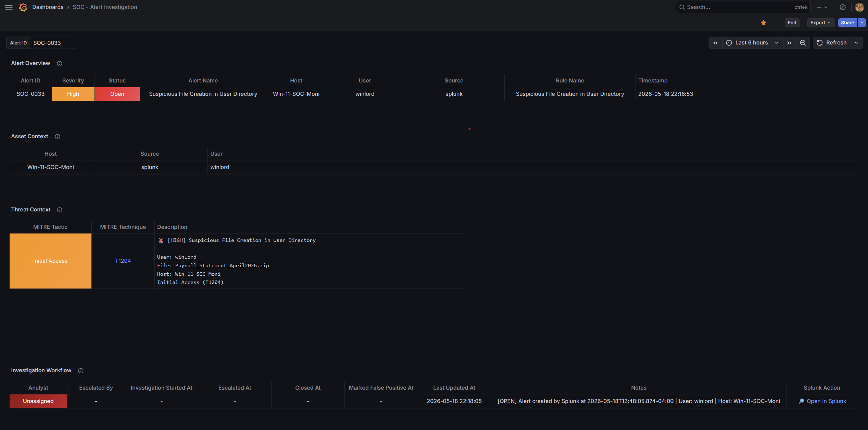Expand the refresh interval dropdown arrow
The image size is (868, 430).
[x=856, y=43]
